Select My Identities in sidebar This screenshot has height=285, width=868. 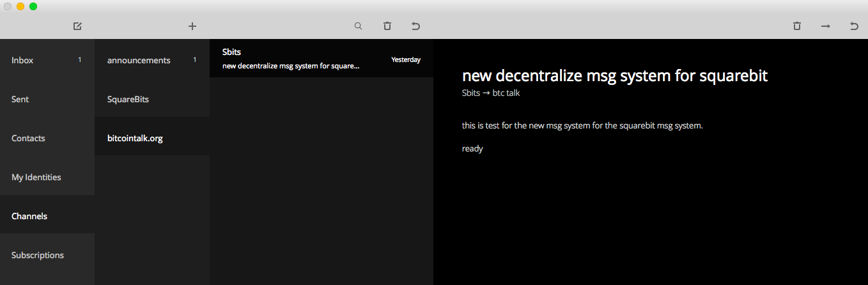click(x=47, y=177)
